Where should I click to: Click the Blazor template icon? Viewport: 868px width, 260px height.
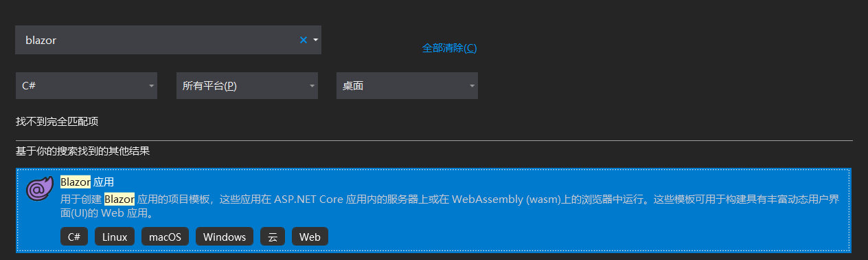(39, 189)
